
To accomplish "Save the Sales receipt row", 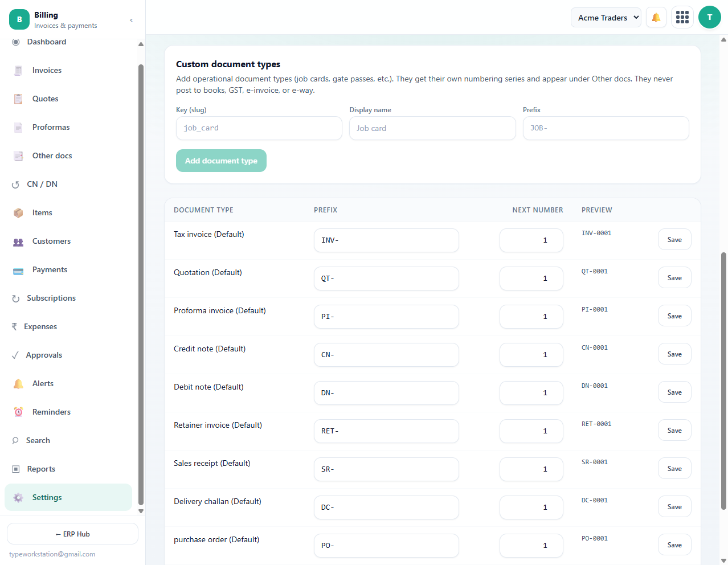I will pos(674,469).
